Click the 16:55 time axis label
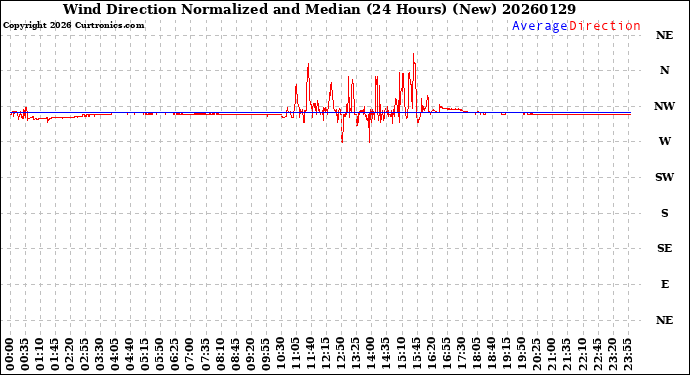This screenshot has height=375, width=690. coord(446,355)
